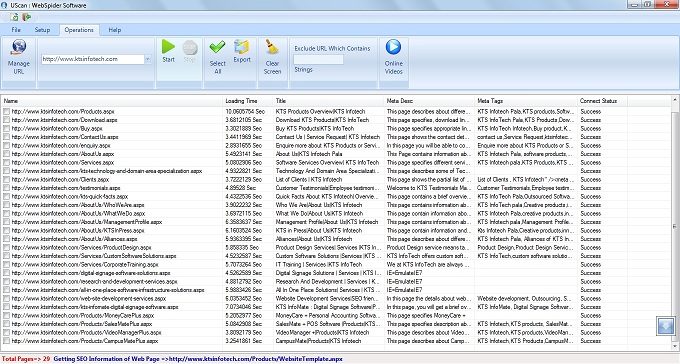Click the Select All checkmark icon
The width and height of the screenshot is (680, 364).
[x=217, y=47]
